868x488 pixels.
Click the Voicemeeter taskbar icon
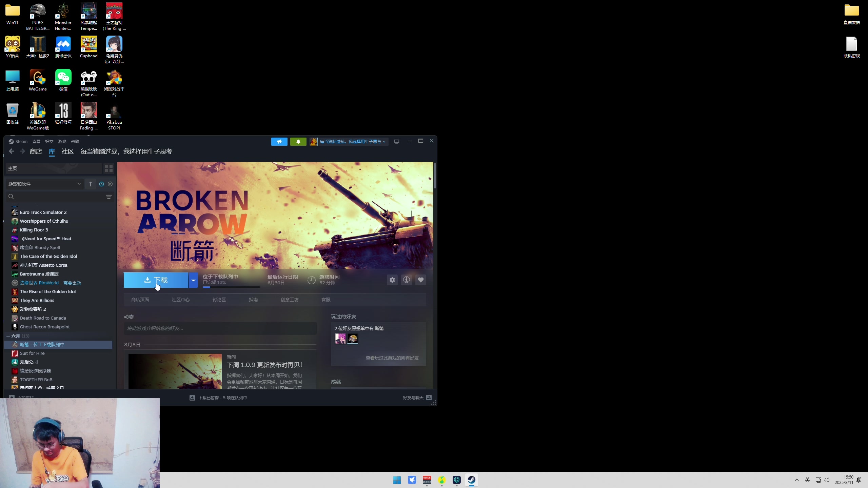(x=427, y=480)
